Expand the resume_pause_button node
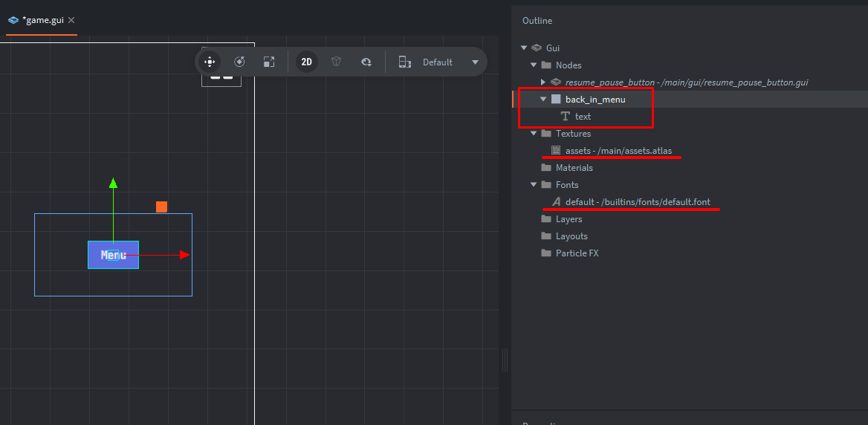Image resolution: width=868 pixels, height=425 pixels. (x=543, y=82)
